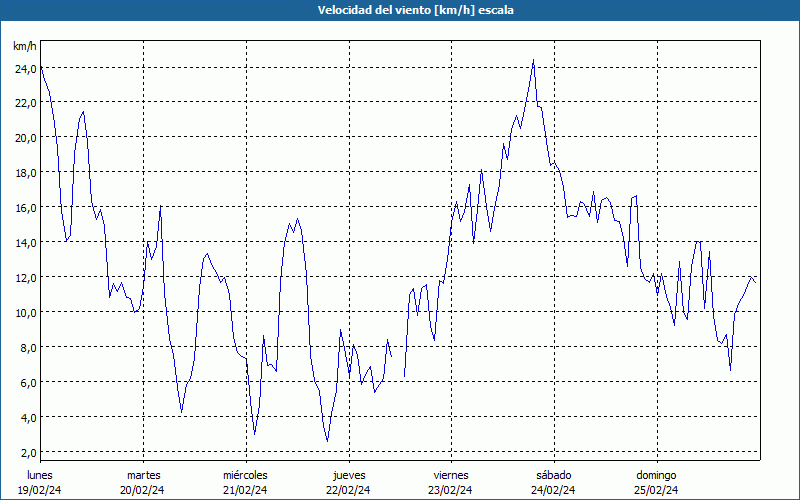Click the date 23/02/24
The height and width of the screenshot is (500, 800).
[450, 490]
